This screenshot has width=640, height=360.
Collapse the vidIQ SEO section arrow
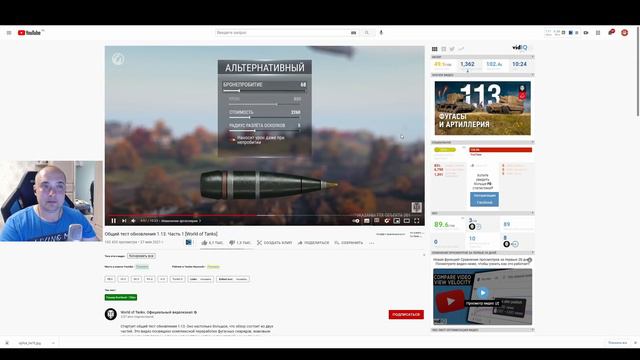pyautogui.click(x=532, y=213)
